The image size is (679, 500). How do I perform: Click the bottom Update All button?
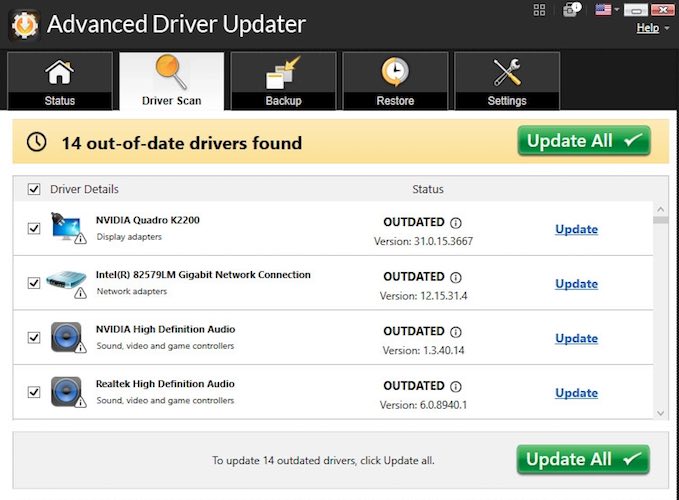click(583, 459)
